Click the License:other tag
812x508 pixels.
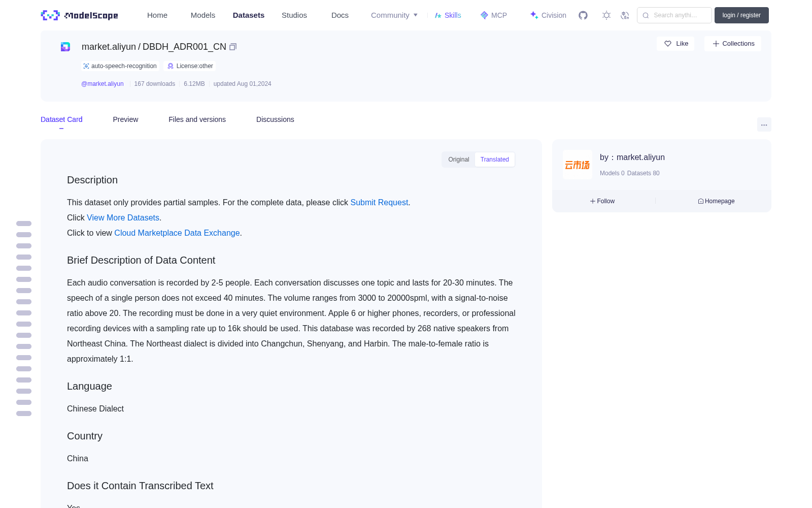coord(190,66)
